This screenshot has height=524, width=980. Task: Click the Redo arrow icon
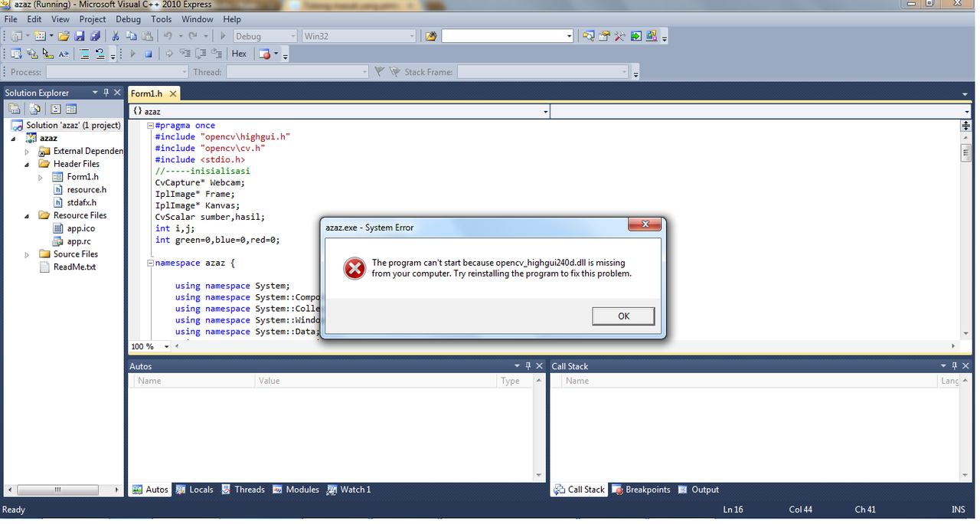pyautogui.click(x=193, y=36)
